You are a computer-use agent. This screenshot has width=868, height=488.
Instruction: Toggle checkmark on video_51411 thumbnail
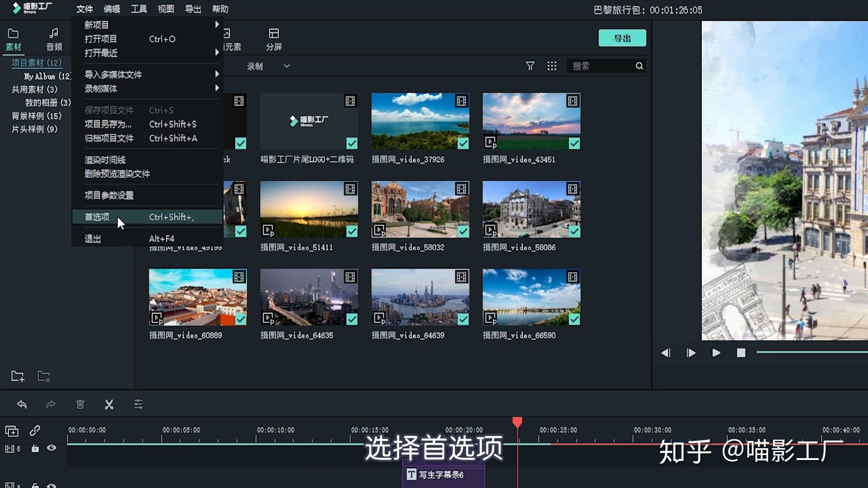tap(352, 231)
